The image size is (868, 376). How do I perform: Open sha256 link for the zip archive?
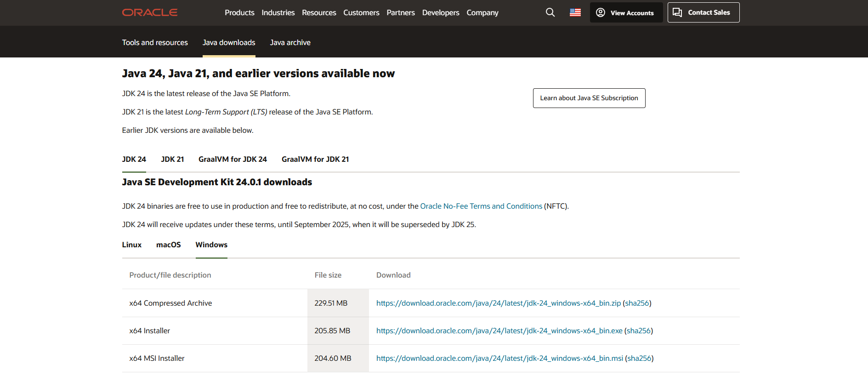[637, 303]
